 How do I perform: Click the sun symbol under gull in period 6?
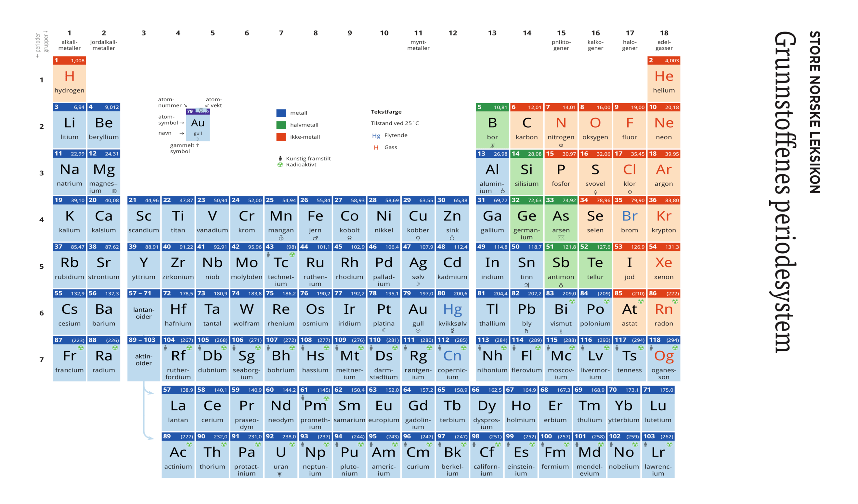pos(418,331)
